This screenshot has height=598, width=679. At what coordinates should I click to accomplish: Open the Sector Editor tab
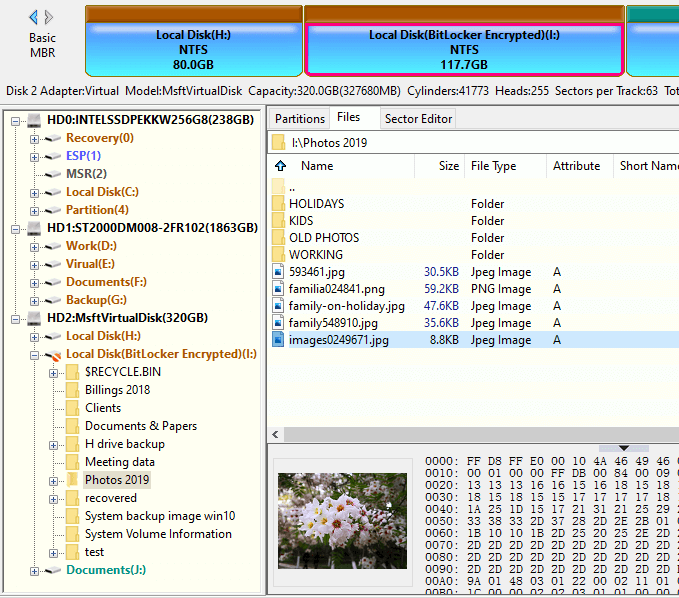coord(418,119)
